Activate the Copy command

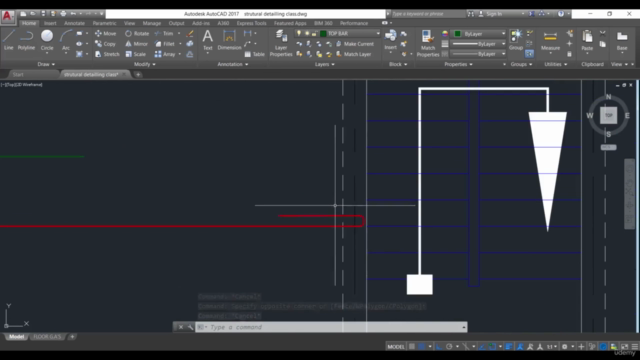[105, 44]
